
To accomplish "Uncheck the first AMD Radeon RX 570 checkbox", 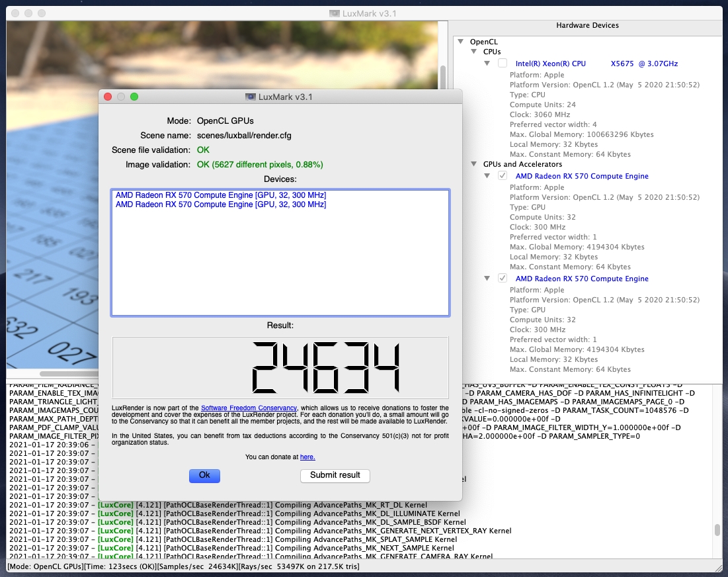I will click(x=503, y=175).
